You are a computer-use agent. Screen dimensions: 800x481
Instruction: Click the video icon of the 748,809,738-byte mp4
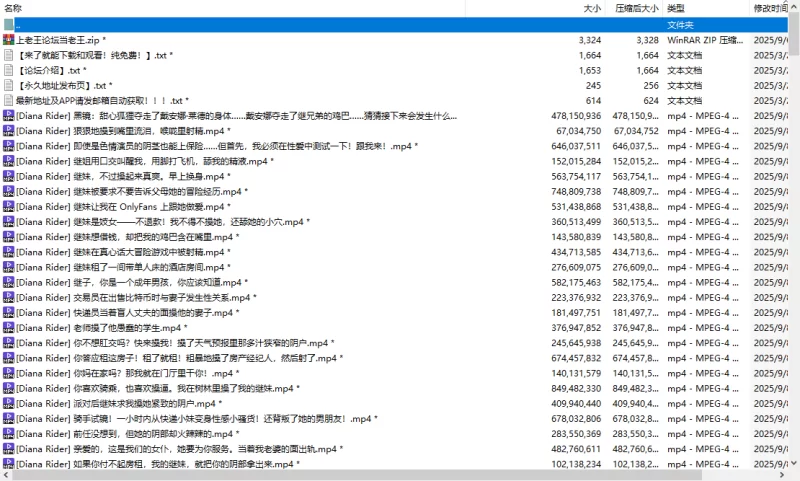point(8,192)
